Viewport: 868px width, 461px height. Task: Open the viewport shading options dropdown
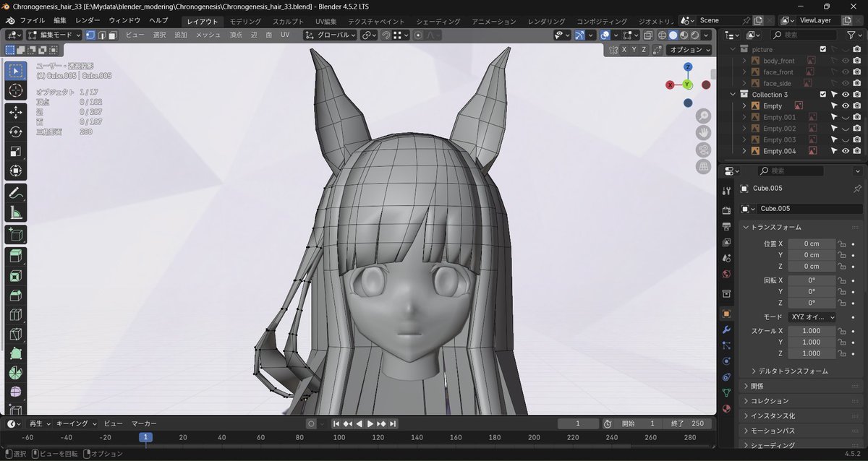(x=707, y=35)
